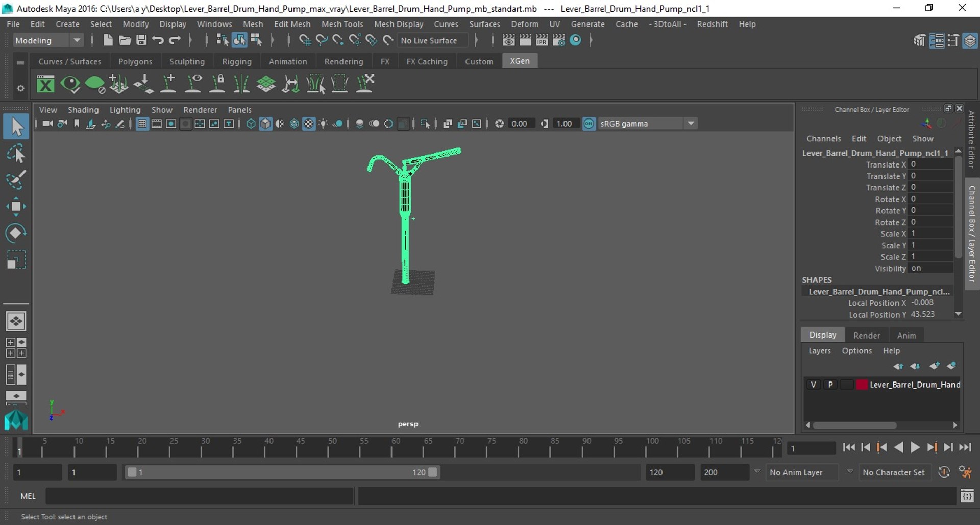Open the XGen window shelf icon
This screenshot has height=525, width=980.
click(45, 84)
